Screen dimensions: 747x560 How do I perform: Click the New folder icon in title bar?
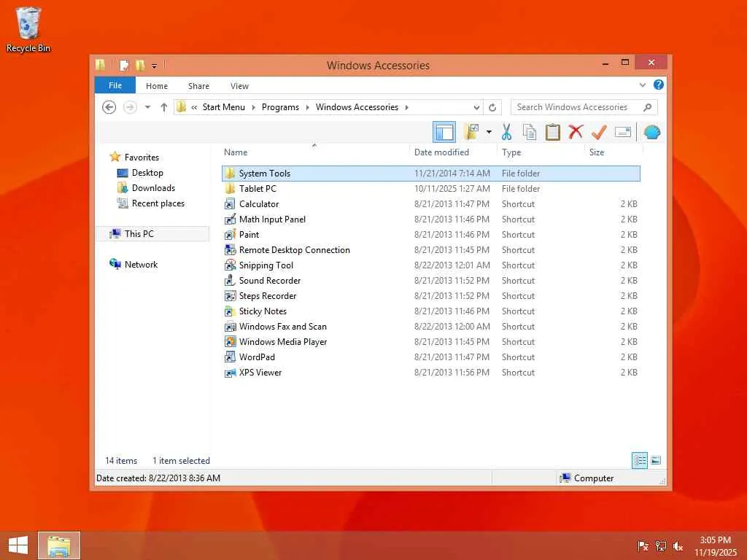(x=140, y=65)
